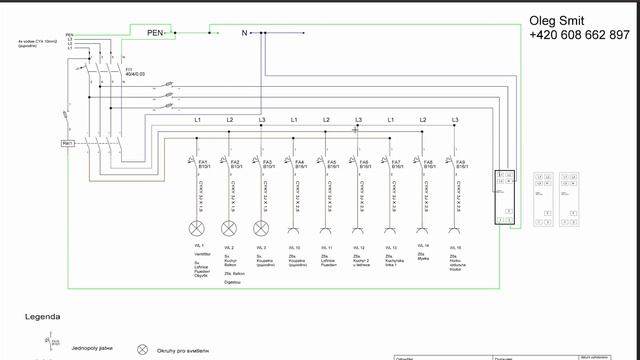
Task: Click the lamp symbol below breaker FA1
Action: [197, 229]
